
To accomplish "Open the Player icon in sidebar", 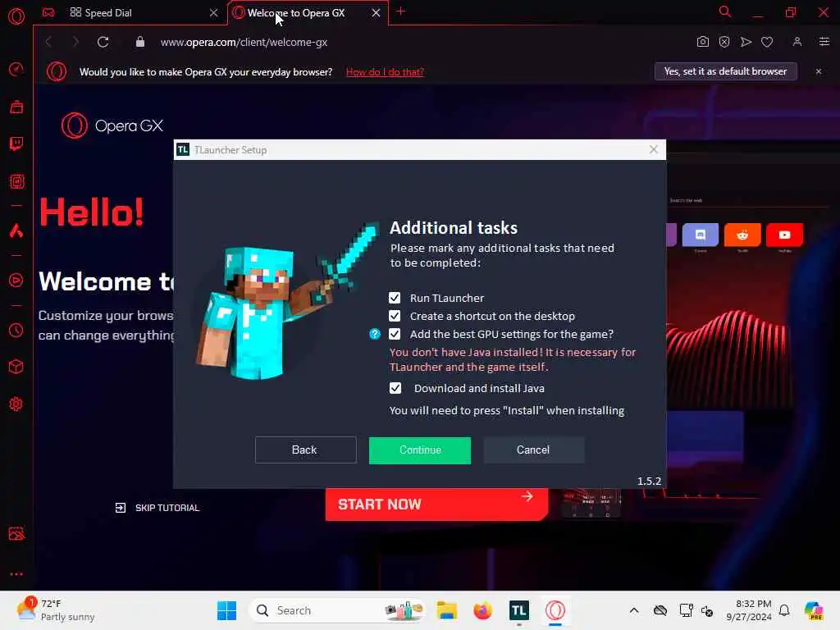I will click(x=16, y=281).
